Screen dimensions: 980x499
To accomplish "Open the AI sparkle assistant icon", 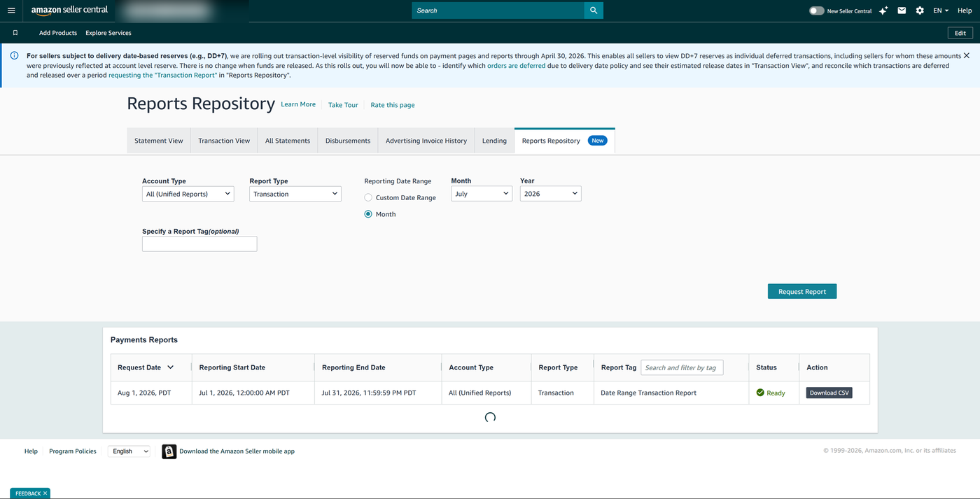I will [883, 10].
